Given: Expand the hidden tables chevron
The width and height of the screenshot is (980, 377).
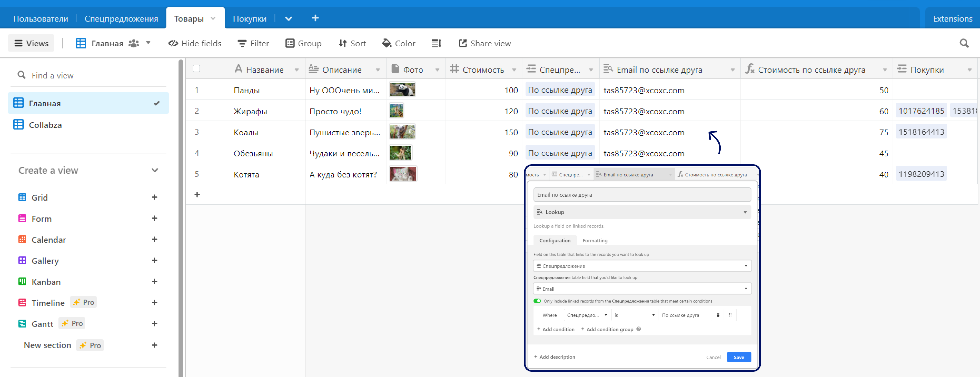Looking at the screenshot, I should (x=288, y=18).
